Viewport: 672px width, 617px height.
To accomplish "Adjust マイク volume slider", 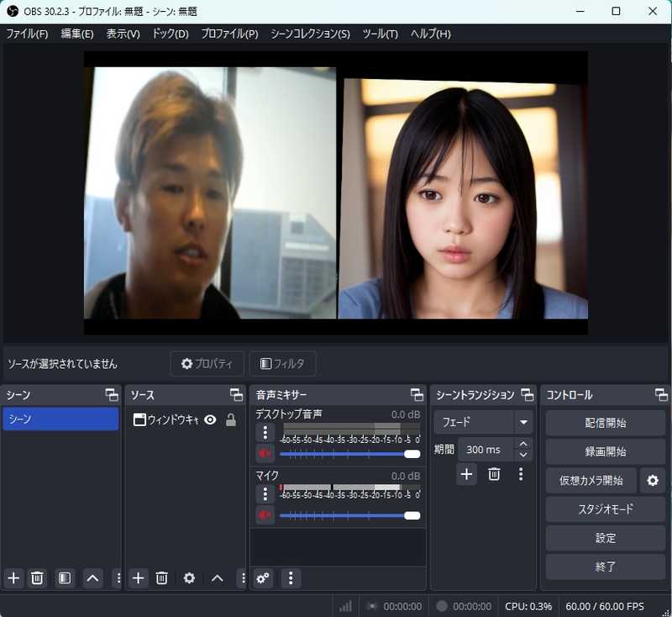I will (350, 515).
